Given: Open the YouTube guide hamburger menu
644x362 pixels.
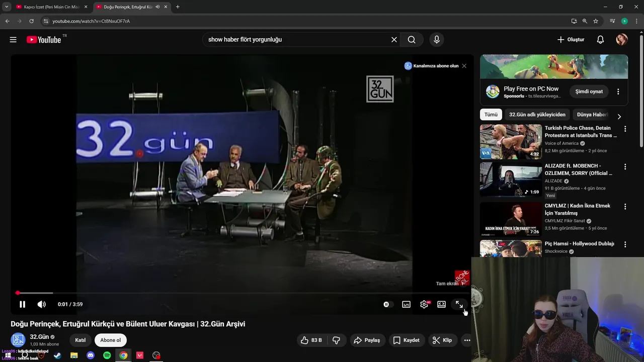Looking at the screenshot, I should (x=13, y=40).
